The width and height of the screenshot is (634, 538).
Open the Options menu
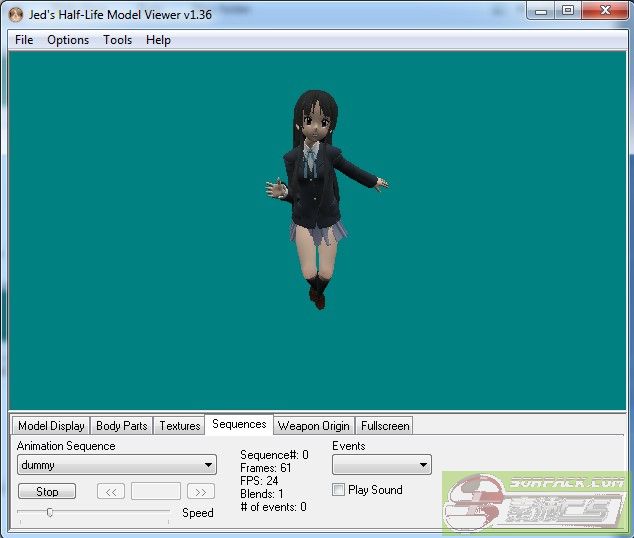tap(68, 40)
